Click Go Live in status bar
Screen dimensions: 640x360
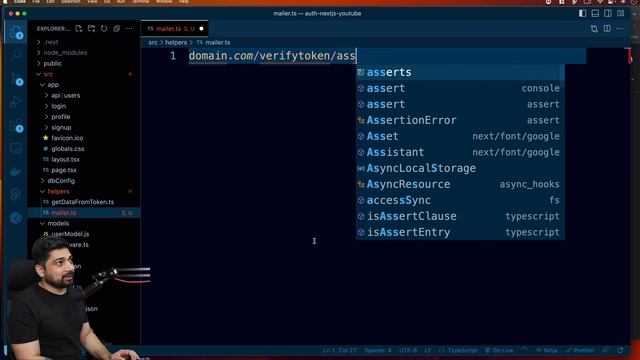499,350
